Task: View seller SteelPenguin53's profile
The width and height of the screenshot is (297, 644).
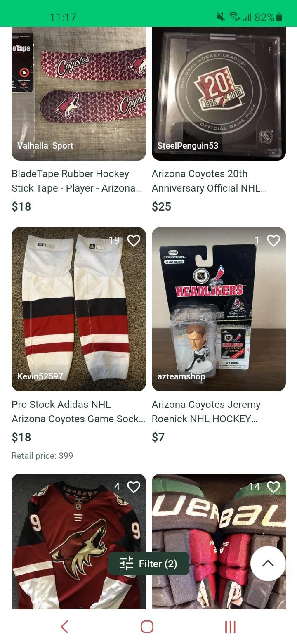Action: pos(188,146)
